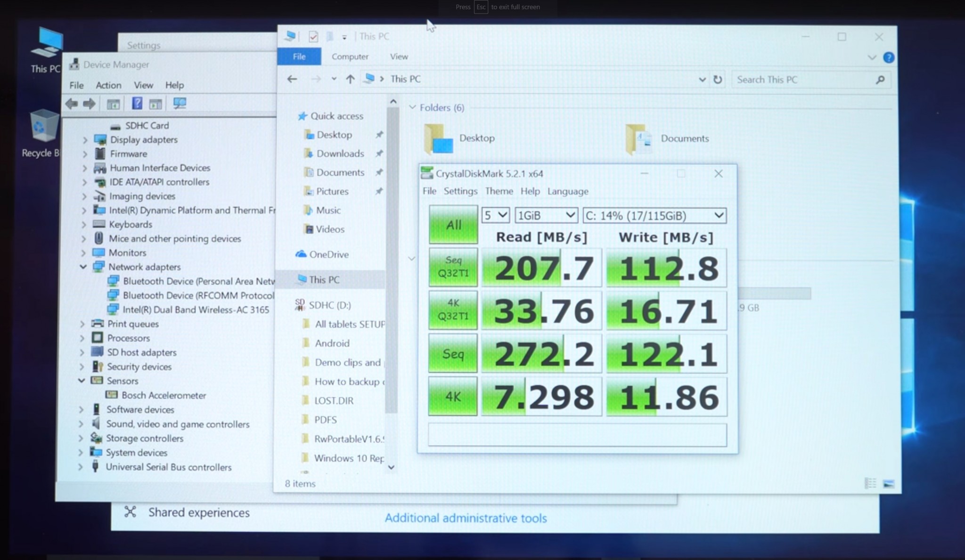Viewport: 965px width, 560px height.
Task: Select Bosch Accelerometer device
Action: (x=164, y=395)
